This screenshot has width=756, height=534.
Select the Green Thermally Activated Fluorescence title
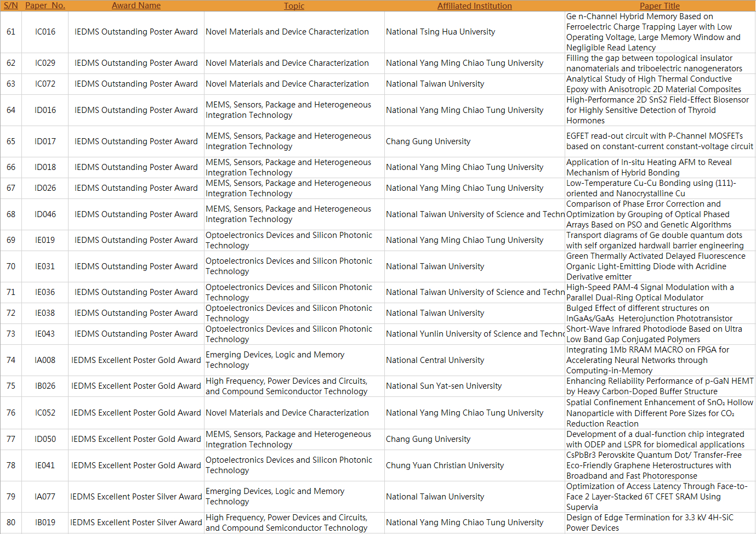click(x=660, y=266)
